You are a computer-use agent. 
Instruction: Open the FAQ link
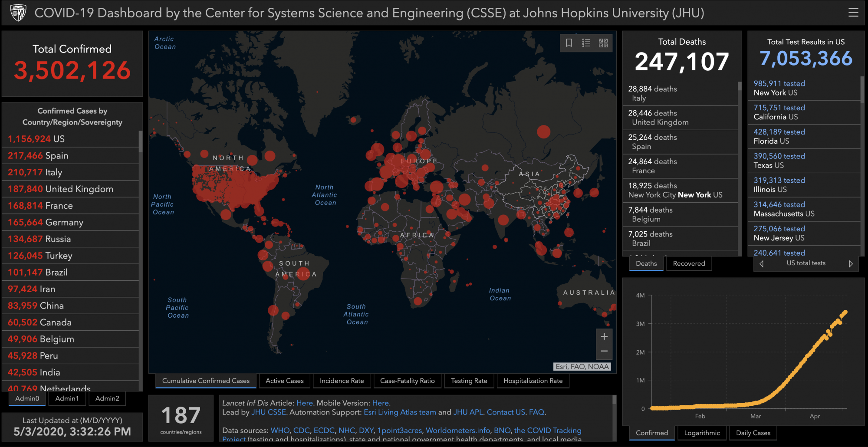pyautogui.click(x=536, y=412)
